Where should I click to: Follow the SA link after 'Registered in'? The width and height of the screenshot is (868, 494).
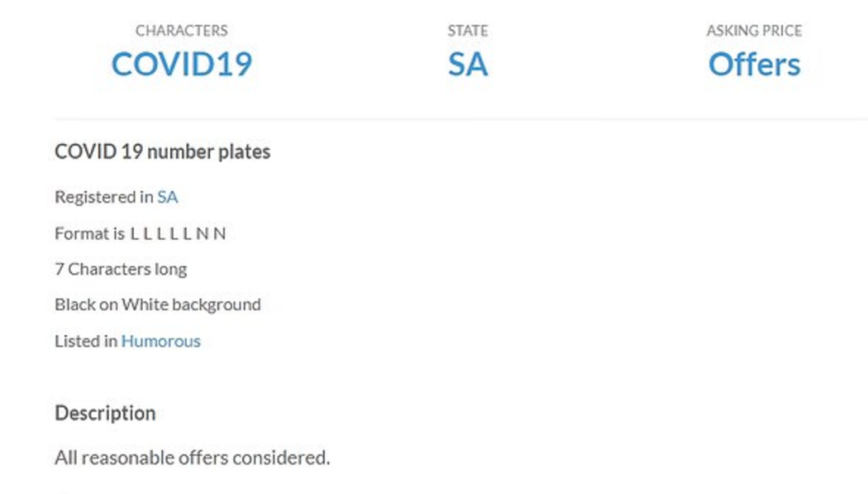168,197
